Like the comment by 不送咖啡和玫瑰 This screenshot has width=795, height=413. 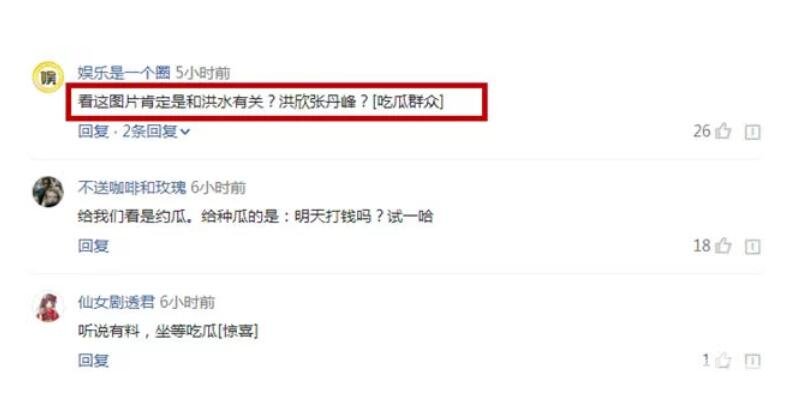click(723, 246)
